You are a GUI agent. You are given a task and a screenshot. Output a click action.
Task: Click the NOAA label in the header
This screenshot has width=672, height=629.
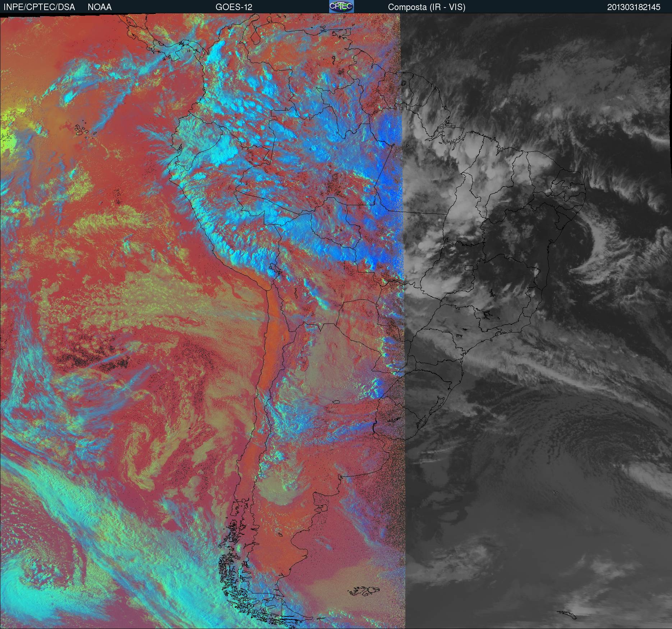[x=100, y=7]
